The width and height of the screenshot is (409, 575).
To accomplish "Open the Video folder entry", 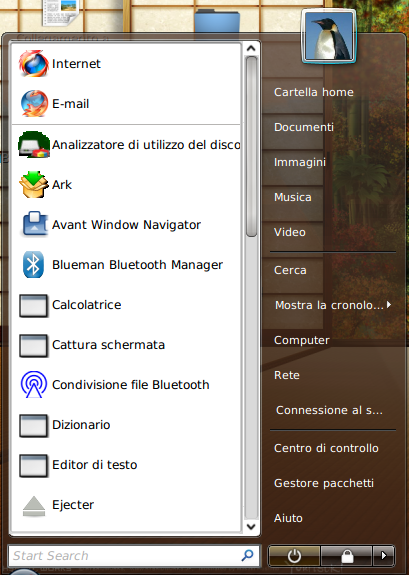I will click(x=289, y=232).
